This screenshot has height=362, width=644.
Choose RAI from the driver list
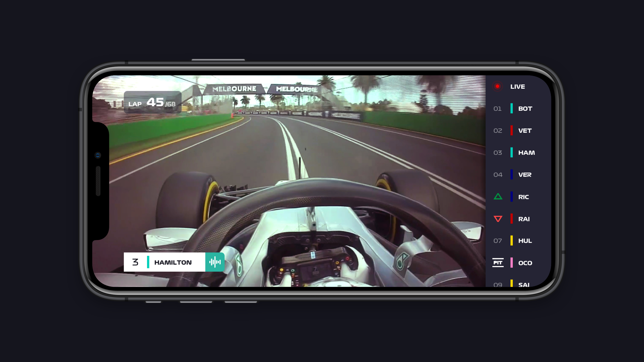coord(524,219)
